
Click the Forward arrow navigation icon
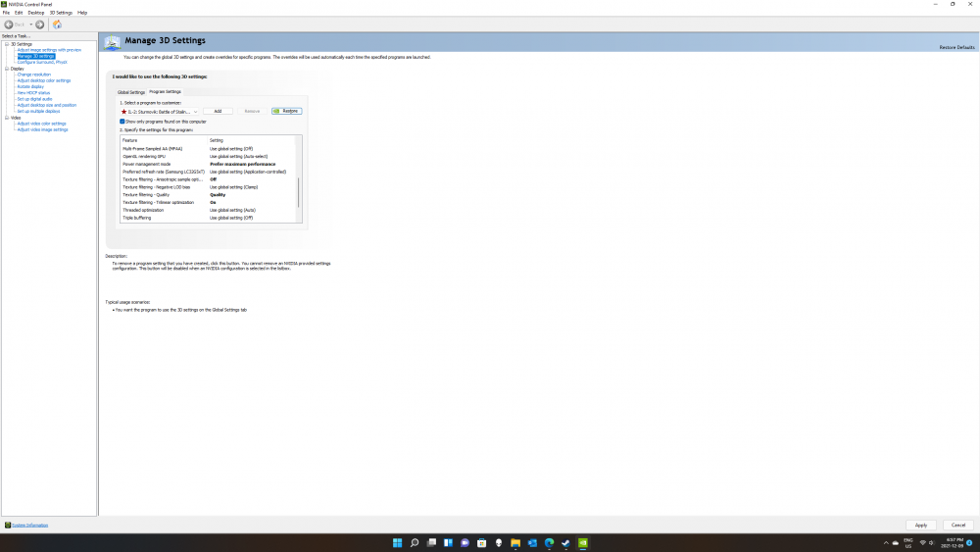click(x=39, y=25)
